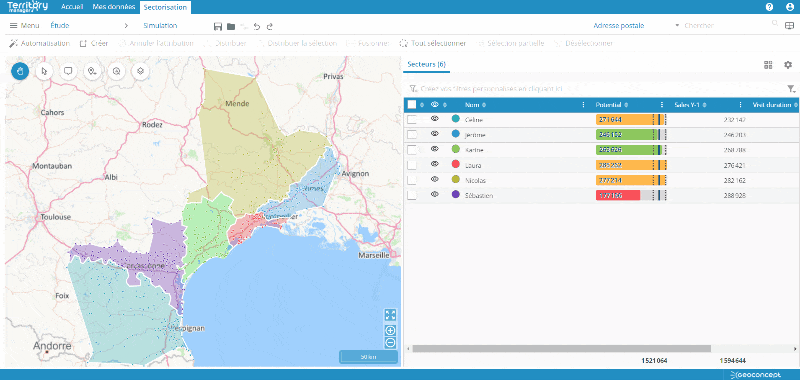Toggle visibility eye for Sébastien sector
The image size is (800, 380).
coord(435,194)
